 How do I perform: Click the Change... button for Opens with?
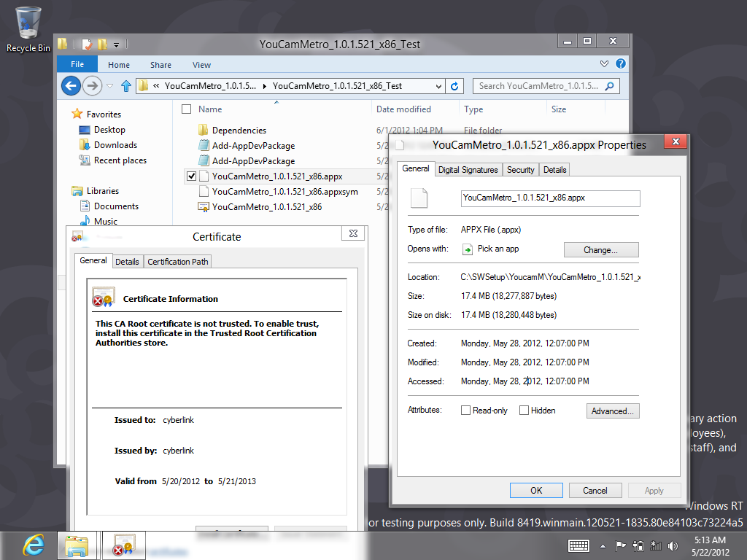tap(600, 249)
